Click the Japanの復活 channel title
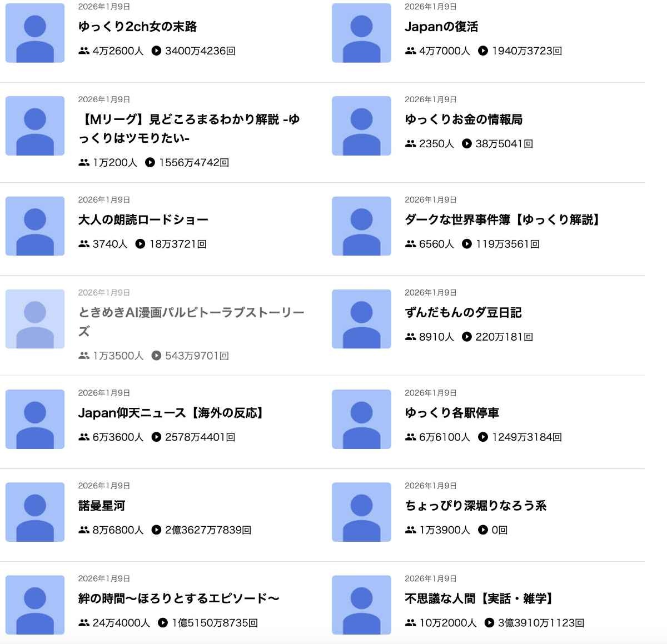667x644 pixels. 441,27
